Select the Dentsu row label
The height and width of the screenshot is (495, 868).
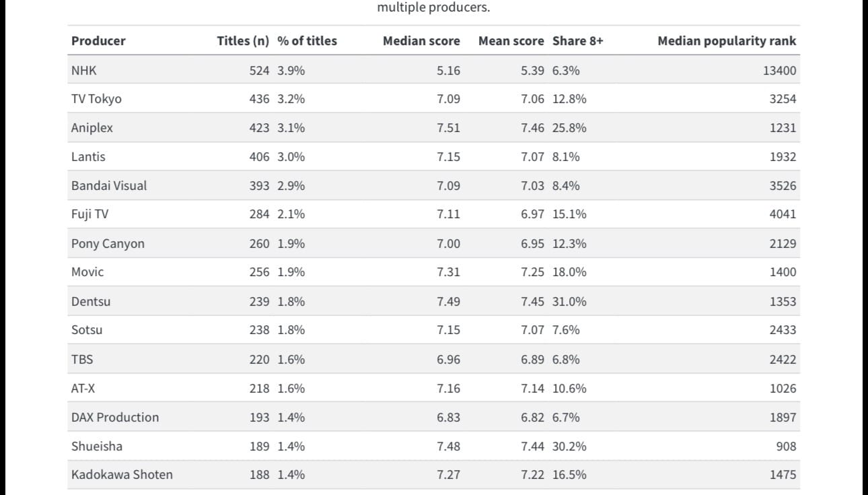pos(91,302)
